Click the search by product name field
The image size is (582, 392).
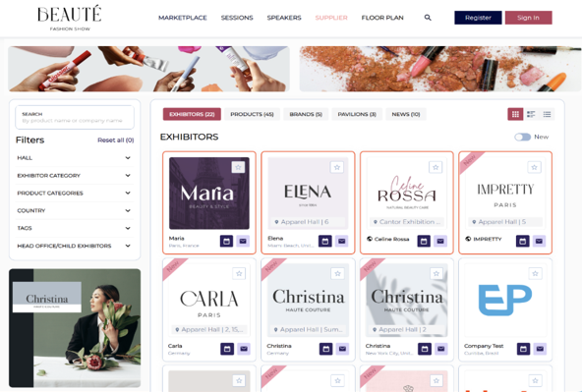click(x=75, y=117)
